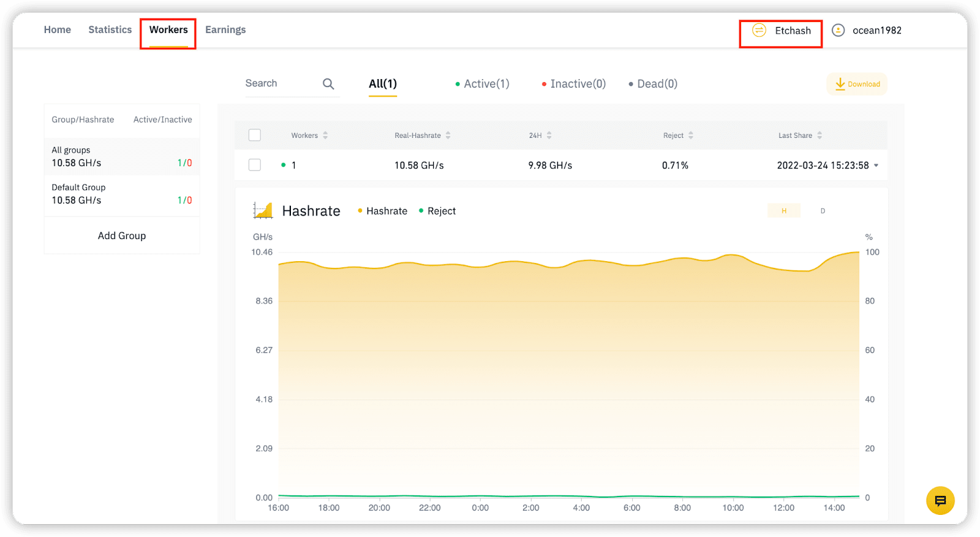980x537 pixels.
Task: Click the user avatar icon beside ocean1982
Action: pyautogui.click(x=838, y=30)
